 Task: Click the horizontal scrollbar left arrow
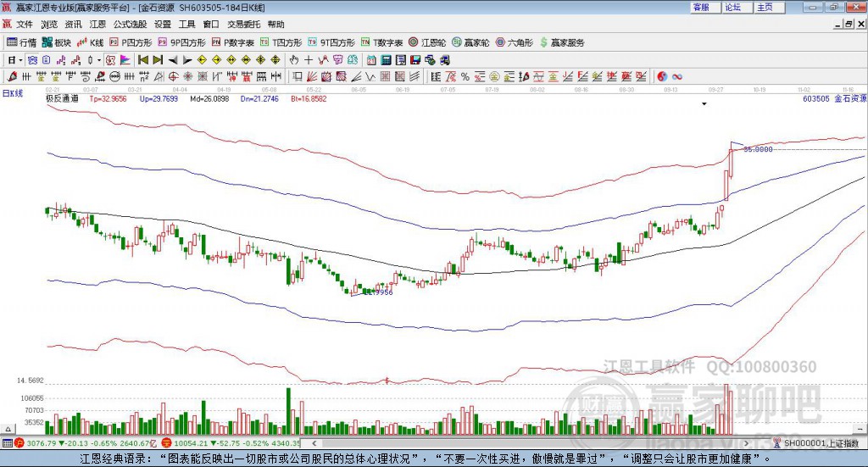point(314,443)
